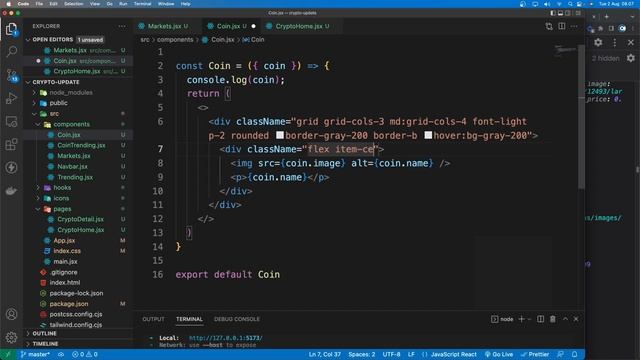Image resolution: width=640 pixels, height=360 pixels.
Task: Open CoinTrending.jsx in the file tree
Action: tap(81, 145)
